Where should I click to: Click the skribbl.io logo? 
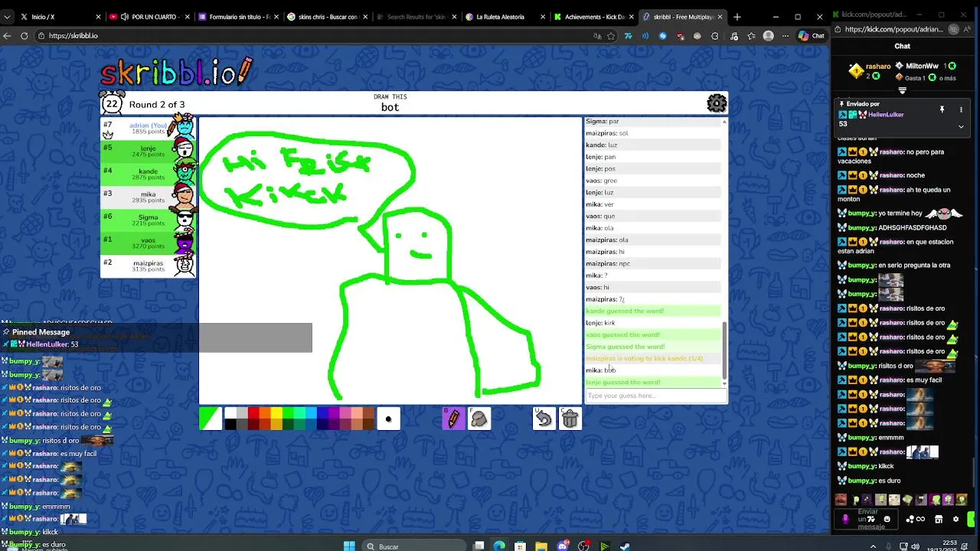click(x=176, y=73)
